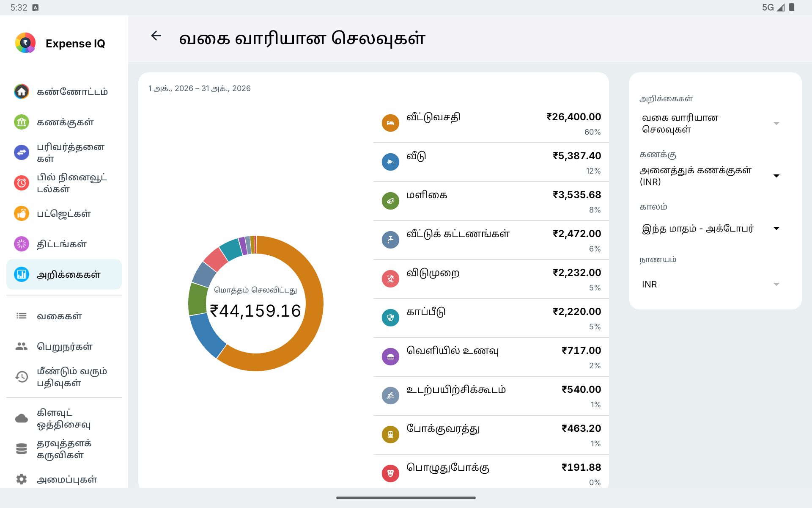Click the விடுமுறை vacation icon
This screenshot has width=812, height=508.
[390, 279]
